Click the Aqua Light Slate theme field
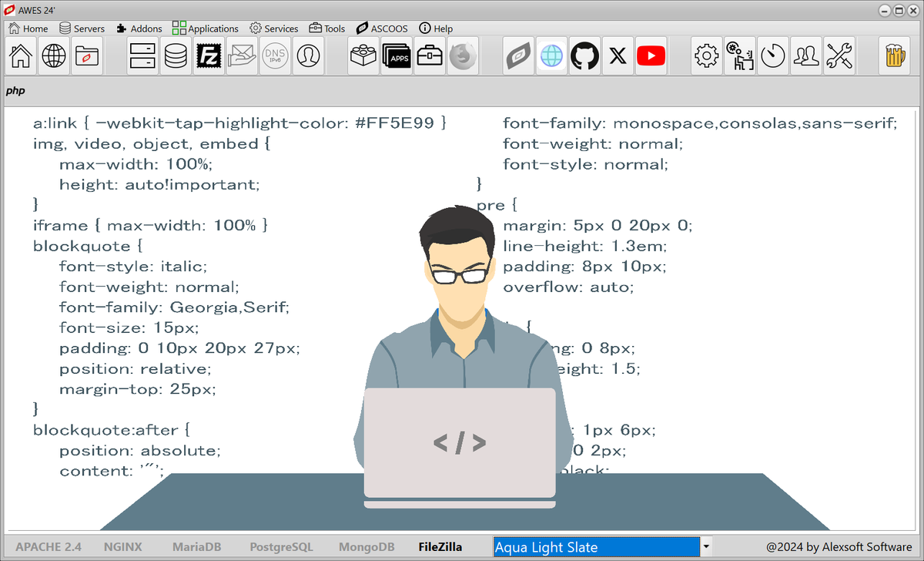Viewport: 924px width, 561px height. (x=596, y=547)
